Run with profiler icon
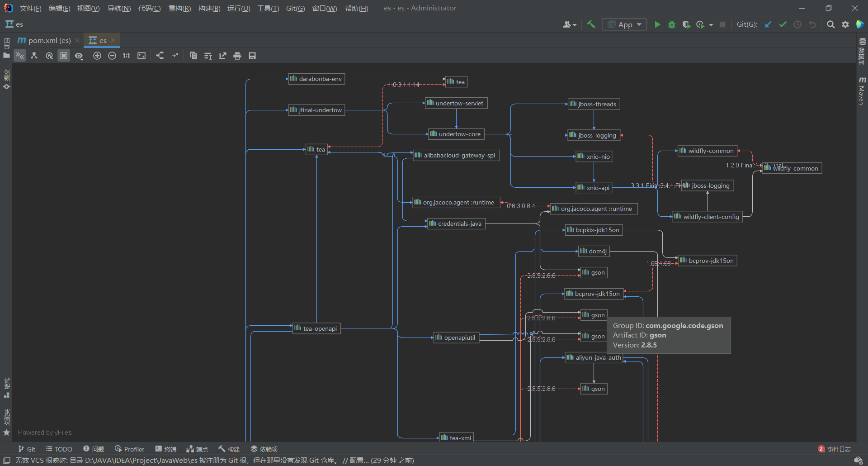 tap(700, 24)
